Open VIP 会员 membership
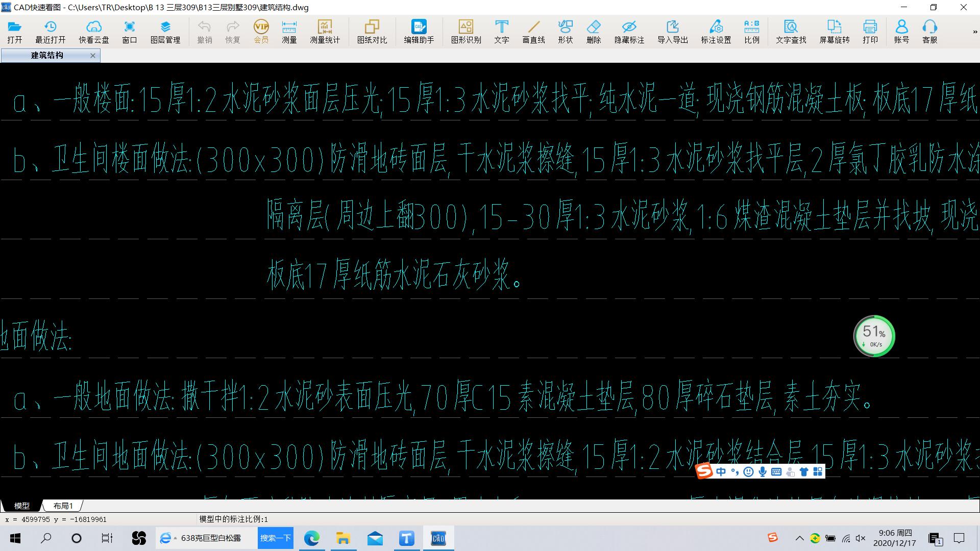Screen dimensions: 980x551 point(261,32)
